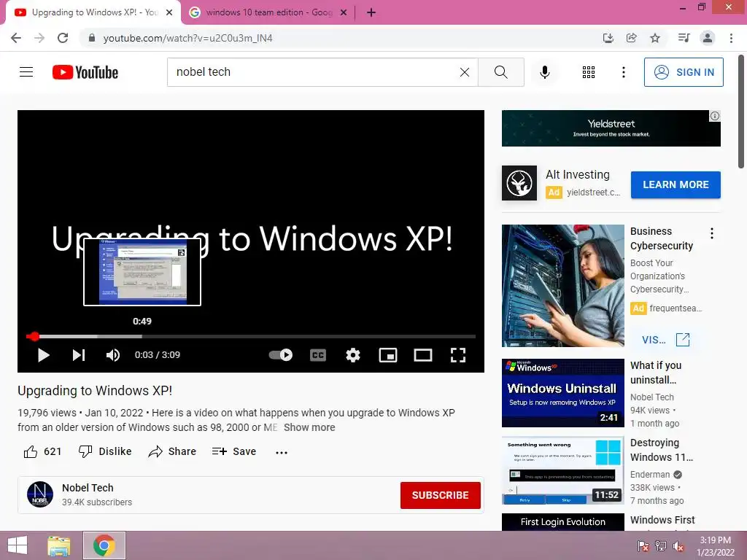747x560 pixels.
Task: Open Action Center flag tray icon
Action: pos(643,546)
